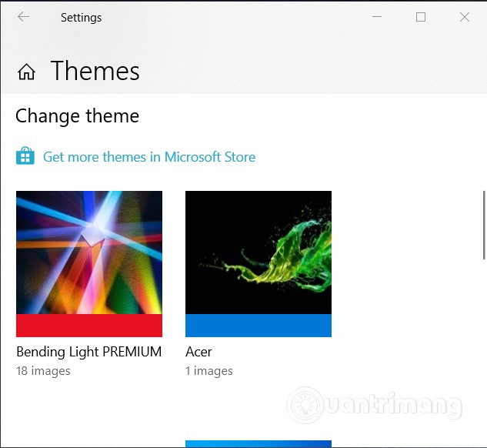Open Settings home via house icon
487x448 pixels.
(27, 72)
